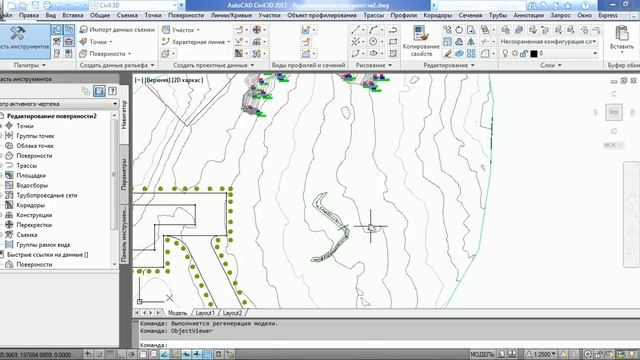The height and width of the screenshot is (360, 640).
Task: Click the survey toolbox palette icon
Action: 69,42
